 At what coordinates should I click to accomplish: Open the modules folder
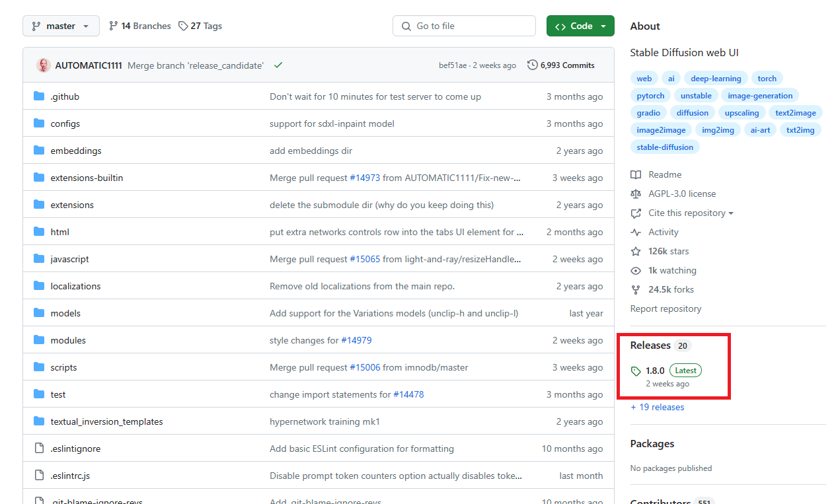68,340
